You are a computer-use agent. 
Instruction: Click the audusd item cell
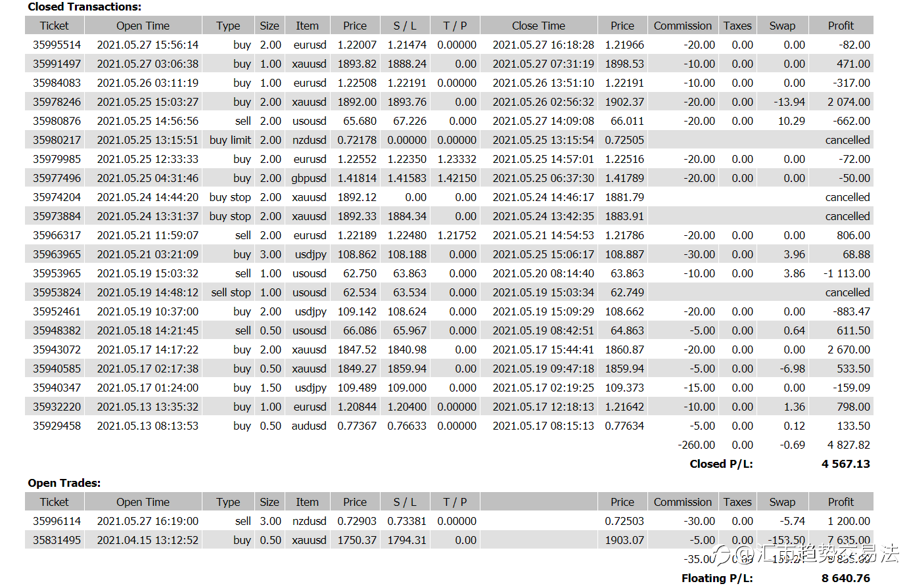[309, 426]
